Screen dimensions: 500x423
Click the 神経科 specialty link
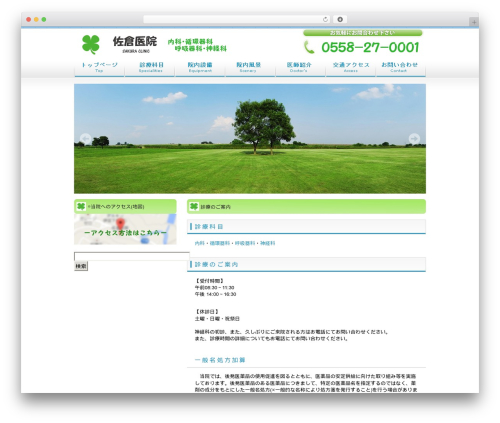pos(268,243)
